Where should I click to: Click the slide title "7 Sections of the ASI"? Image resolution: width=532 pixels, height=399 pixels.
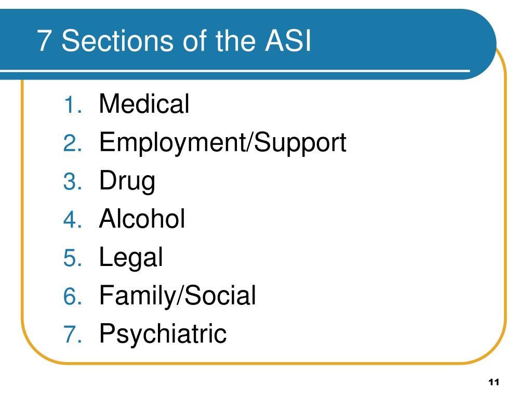pos(174,41)
